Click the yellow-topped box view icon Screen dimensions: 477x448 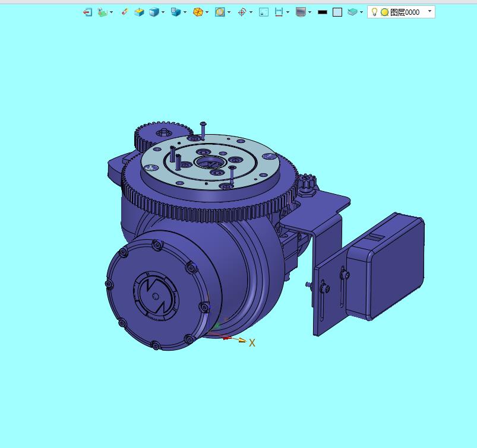click(139, 12)
